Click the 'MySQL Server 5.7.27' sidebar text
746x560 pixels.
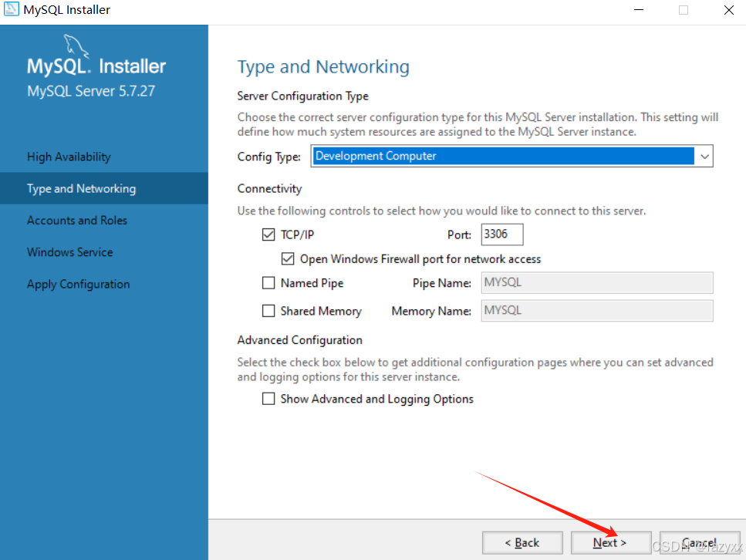click(91, 91)
